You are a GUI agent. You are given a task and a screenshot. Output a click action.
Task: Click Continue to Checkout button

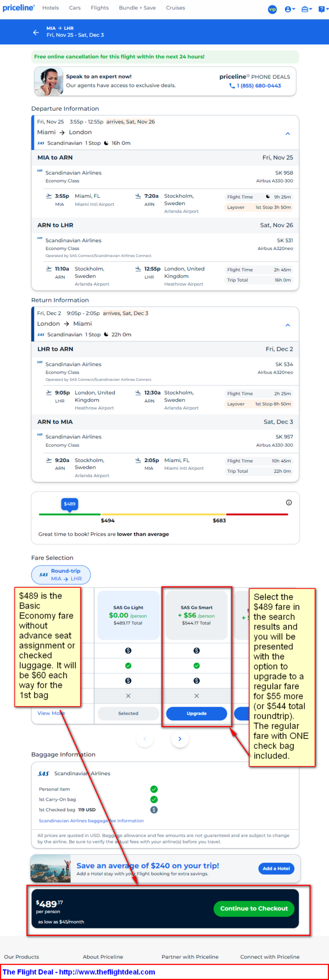tap(254, 908)
